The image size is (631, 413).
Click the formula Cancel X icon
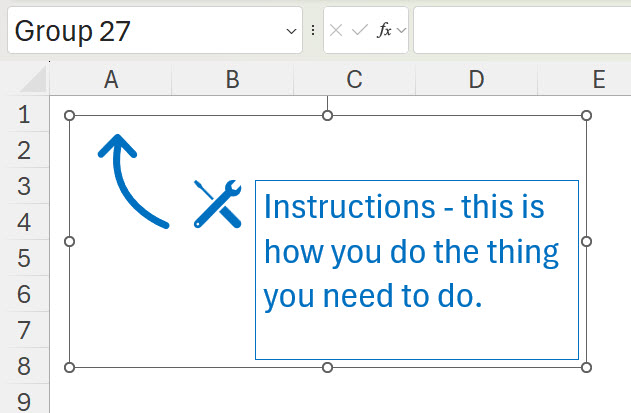pos(337,31)
